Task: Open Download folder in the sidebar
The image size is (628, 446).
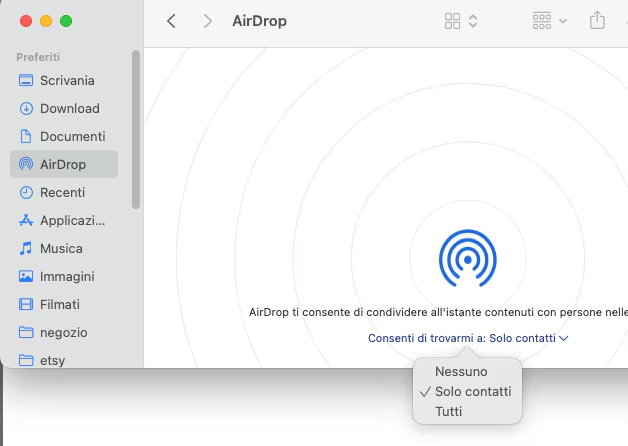Action: coord(70,108)
